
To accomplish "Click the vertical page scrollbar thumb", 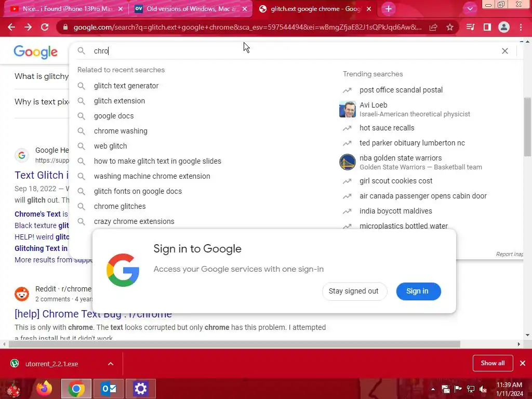I will point(528,127).
